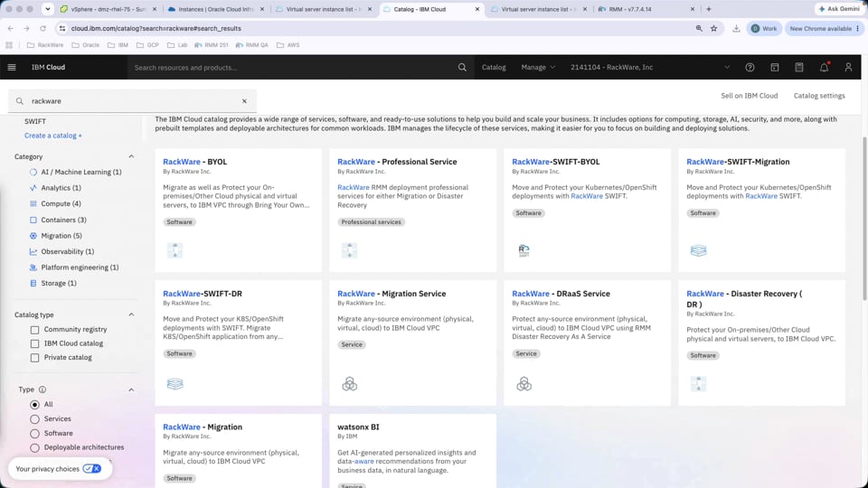Open the Manage dropdown menu

[537, 67]
